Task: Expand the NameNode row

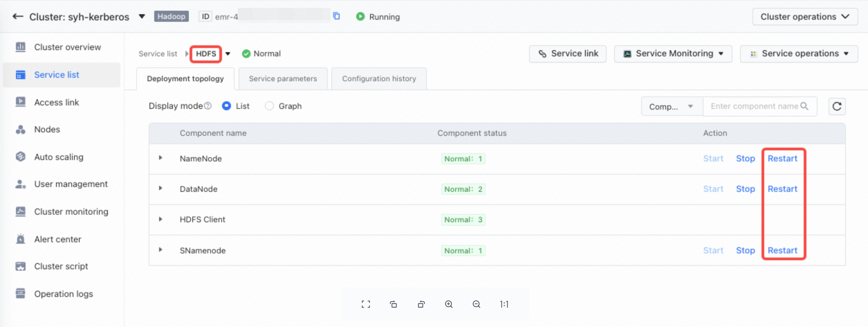Action: [x=160, y=158]
